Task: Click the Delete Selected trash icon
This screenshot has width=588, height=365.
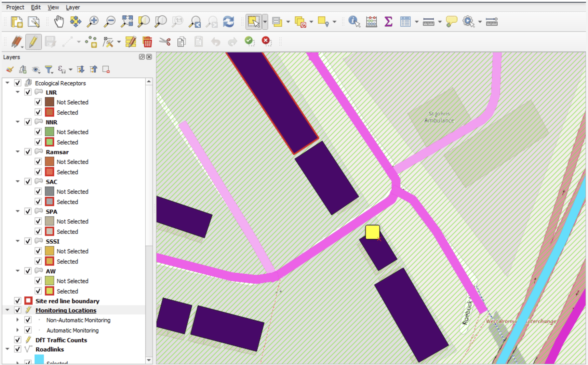Action: click(x=147, y=41)
